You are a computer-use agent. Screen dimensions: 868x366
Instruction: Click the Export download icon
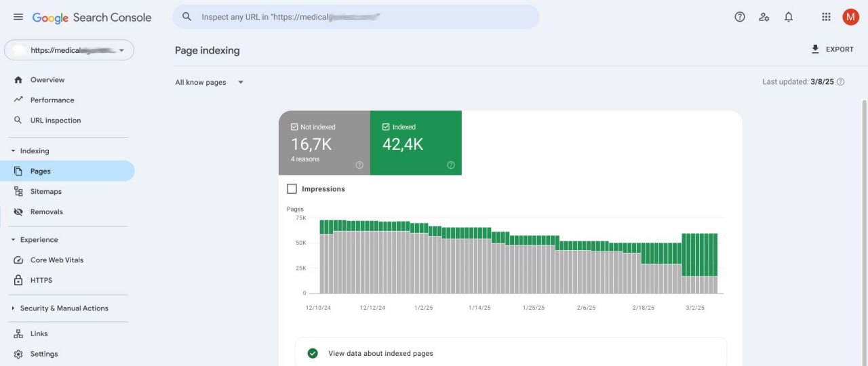tap(815, 49)
